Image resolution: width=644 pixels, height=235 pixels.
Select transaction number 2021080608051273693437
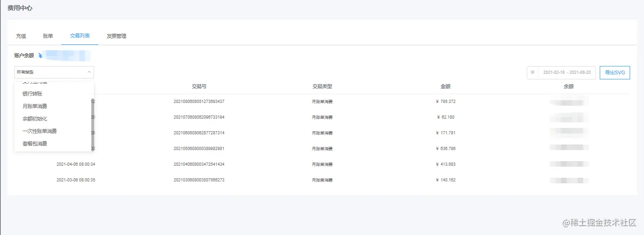click(x=199, y=101)
